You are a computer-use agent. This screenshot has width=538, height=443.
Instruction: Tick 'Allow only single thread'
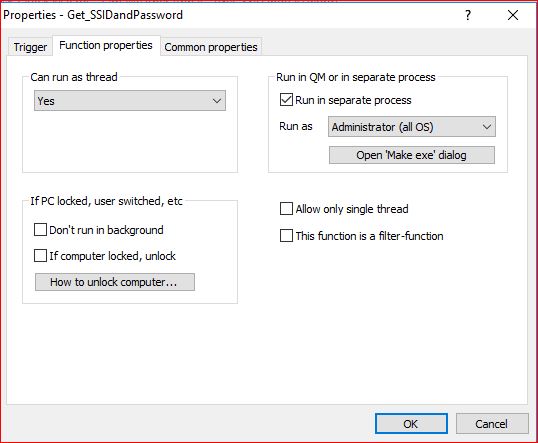tap(286, 209)
